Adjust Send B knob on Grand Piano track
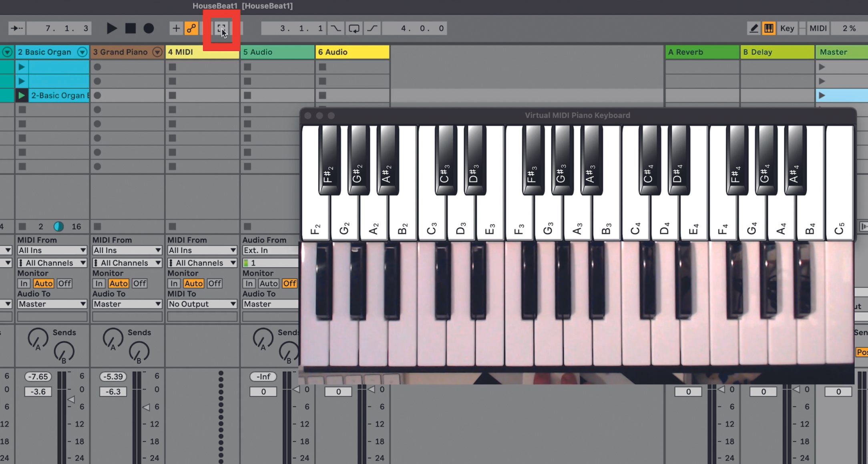The image size is (868, 464). (139, 352)
